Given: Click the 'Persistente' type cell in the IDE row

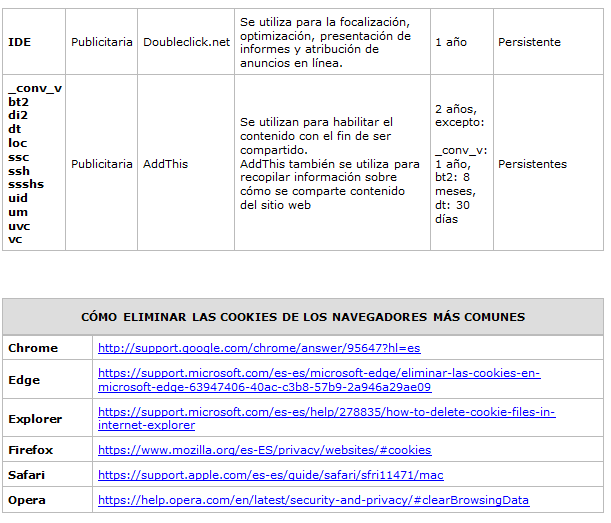Looking at the screenshot, I should click(x=529, y=42).
